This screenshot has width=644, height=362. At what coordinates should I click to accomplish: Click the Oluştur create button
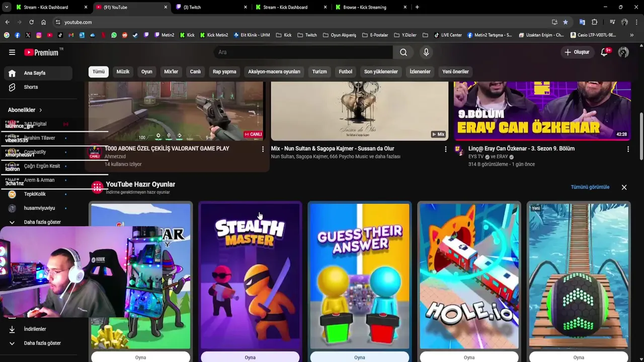coord(577,52)
